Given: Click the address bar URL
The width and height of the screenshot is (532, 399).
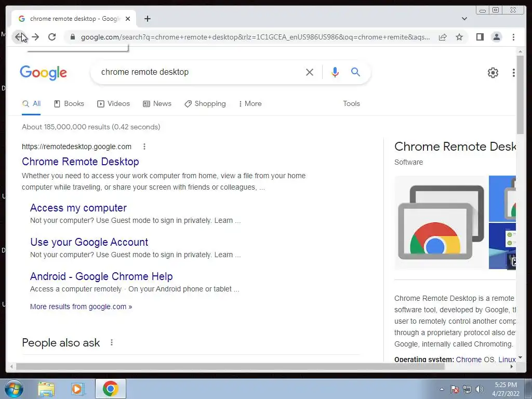Looking at the screenshot, I should pyautogui.click(x=255, y=37).
